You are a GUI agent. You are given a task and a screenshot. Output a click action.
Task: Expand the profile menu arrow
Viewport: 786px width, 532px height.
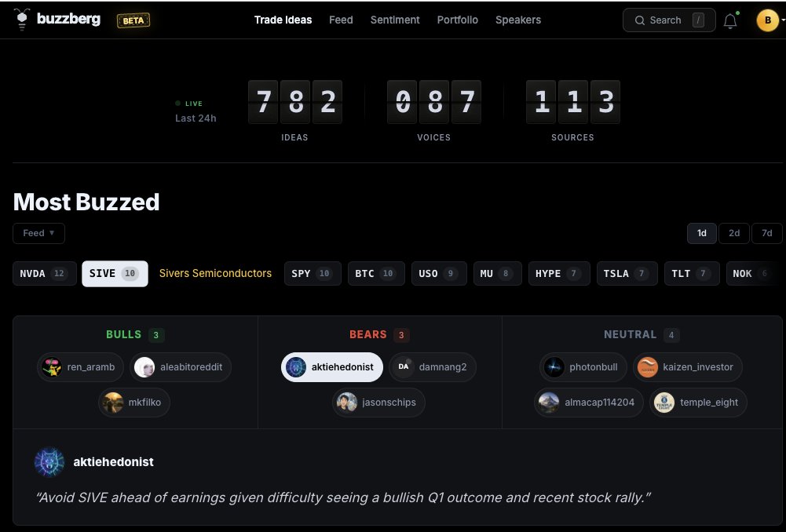(x=783, y=20)
